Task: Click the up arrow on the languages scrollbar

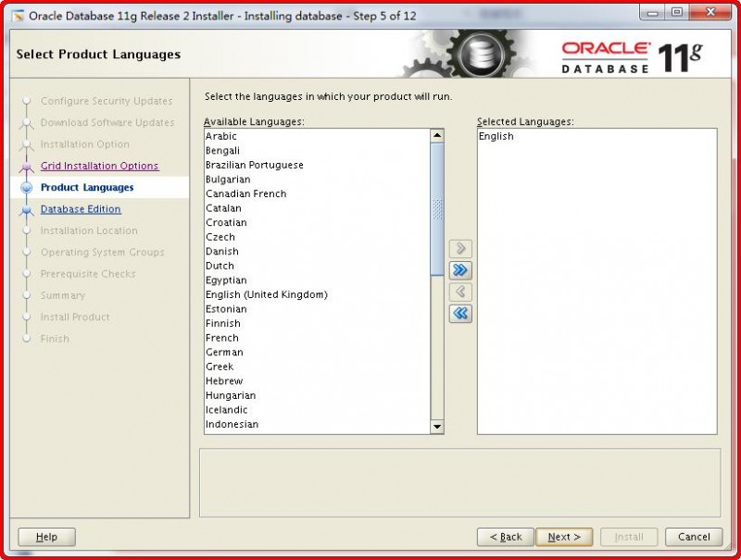Action: click(436, 134)
